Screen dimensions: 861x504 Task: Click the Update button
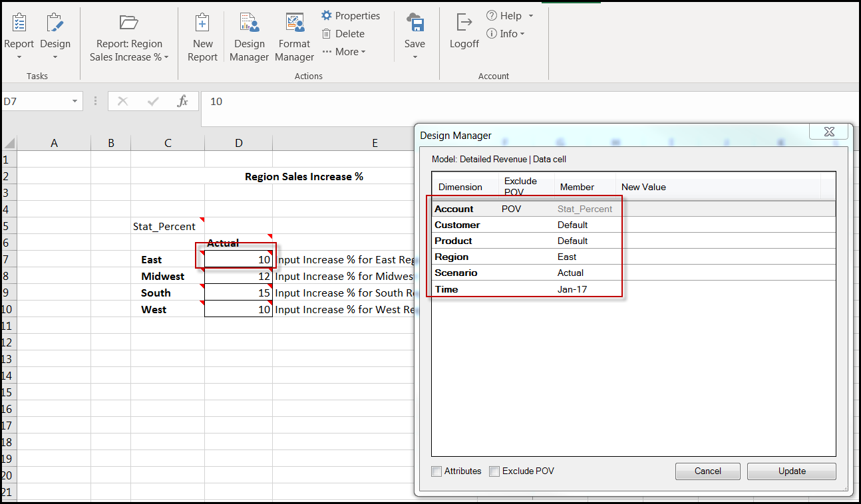tap(792, 471)
